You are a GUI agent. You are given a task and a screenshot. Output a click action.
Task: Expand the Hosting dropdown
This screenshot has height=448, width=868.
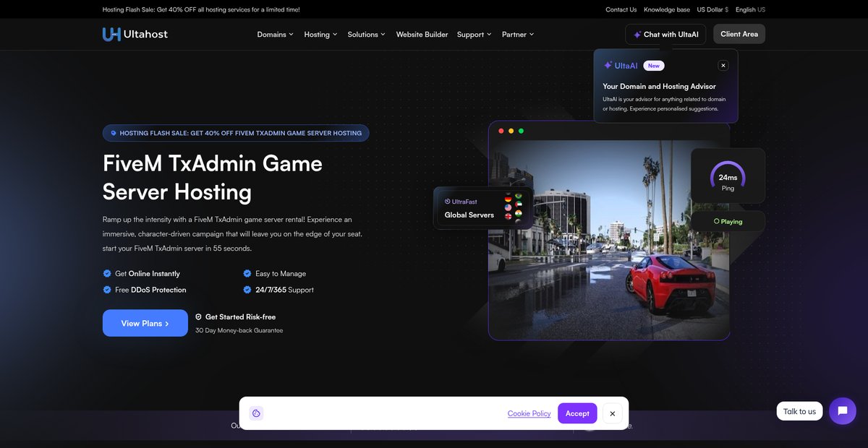tap(320, 34)
